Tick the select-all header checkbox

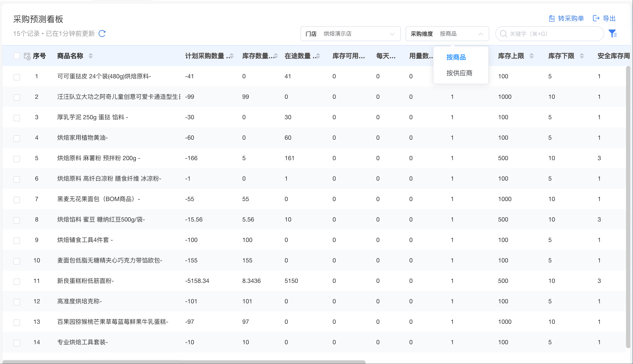(17, 56)
